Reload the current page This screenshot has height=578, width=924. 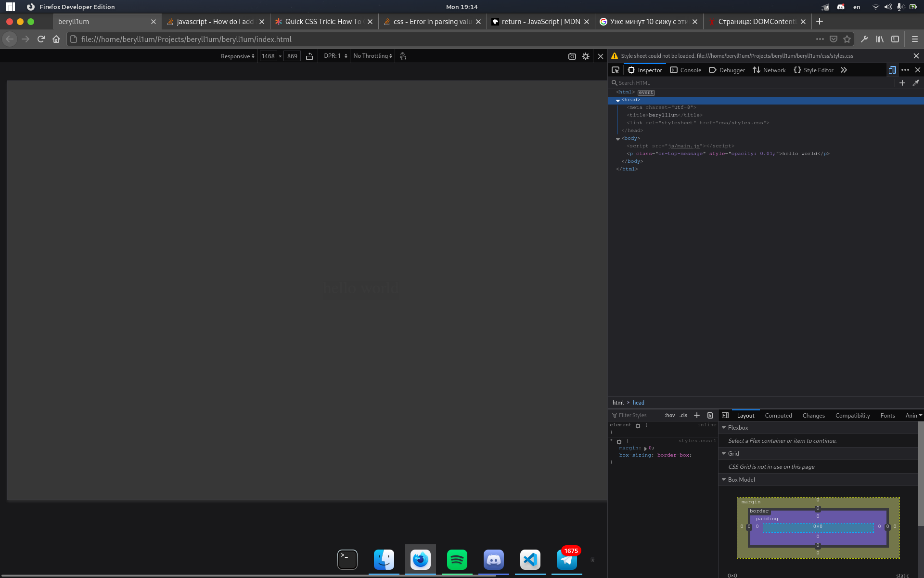click(41, 39)
